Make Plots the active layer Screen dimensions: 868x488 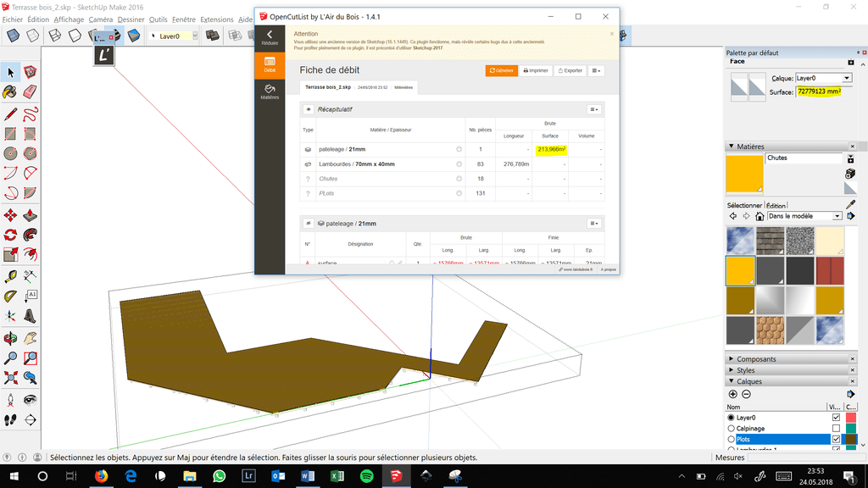pos(731,440)
